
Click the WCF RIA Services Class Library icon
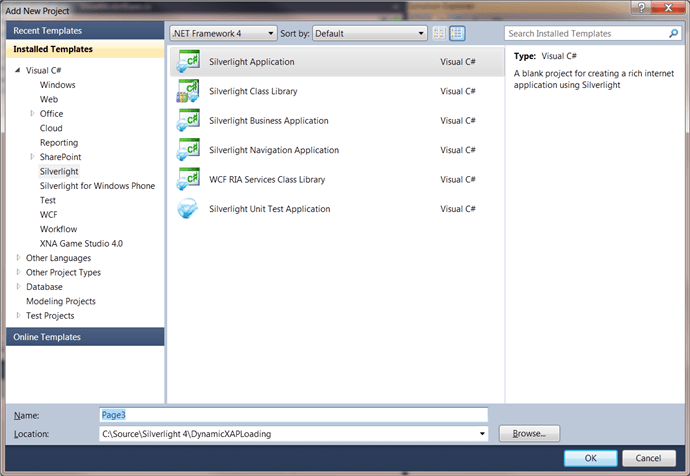tap(188, 179)
